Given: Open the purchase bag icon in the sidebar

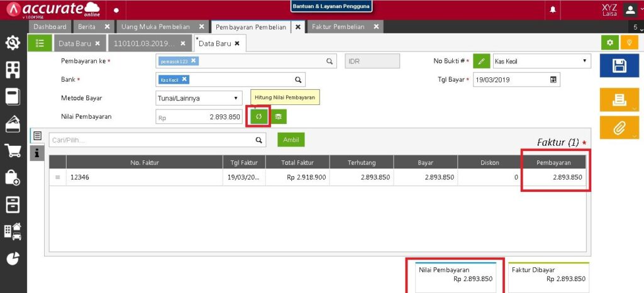Looking at the screenshot, I should tap(13, 177).
